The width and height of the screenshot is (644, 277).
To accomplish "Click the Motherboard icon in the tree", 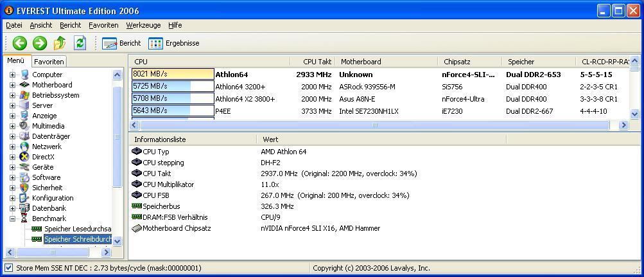I will [x=24, y=85].
